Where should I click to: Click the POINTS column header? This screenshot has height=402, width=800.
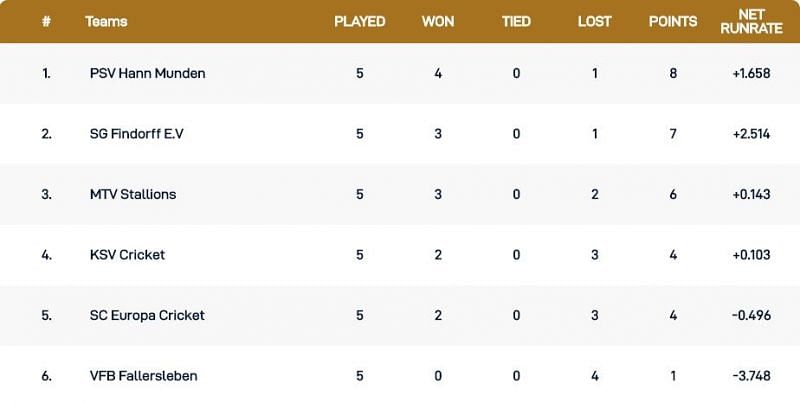point(673,21)
